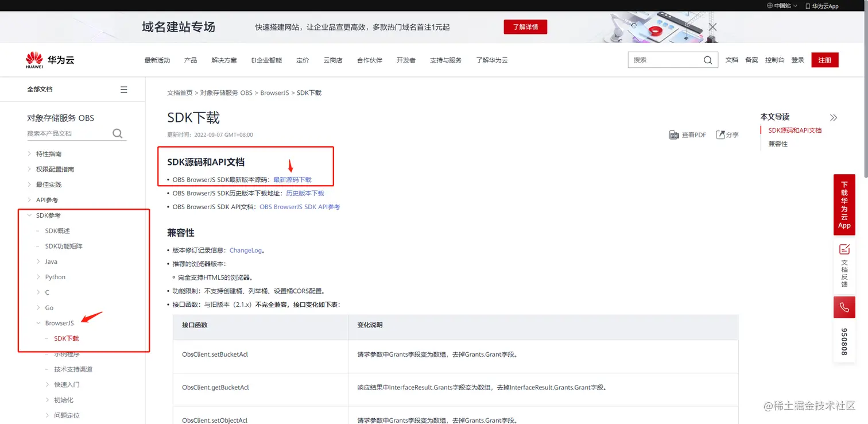Image resolution: width=868 pixels, height=424 pixels.
Task: Click the 登录 login link
Action: coord(798,60)
